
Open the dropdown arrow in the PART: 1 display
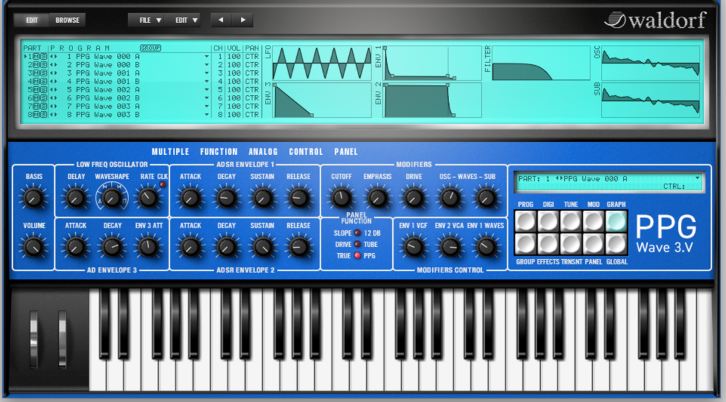coord(697,178)
